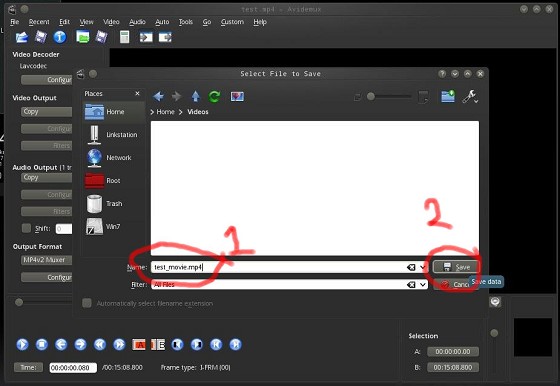Open Home in Places panel
Screen dimensions: 560x386
[x=114, y=112]
